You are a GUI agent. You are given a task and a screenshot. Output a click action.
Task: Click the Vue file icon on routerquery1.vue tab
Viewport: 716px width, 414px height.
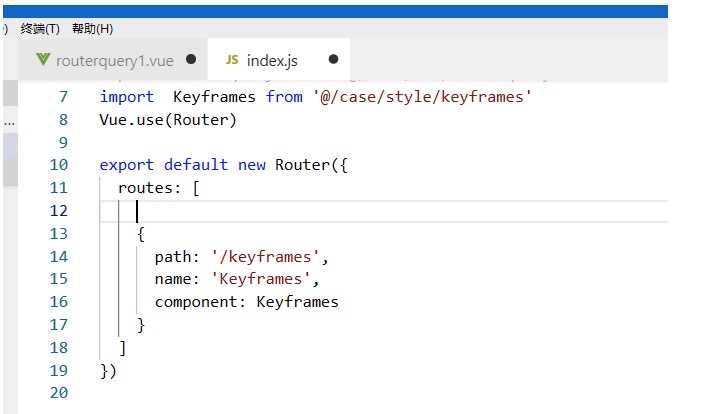tap(43, 60)
